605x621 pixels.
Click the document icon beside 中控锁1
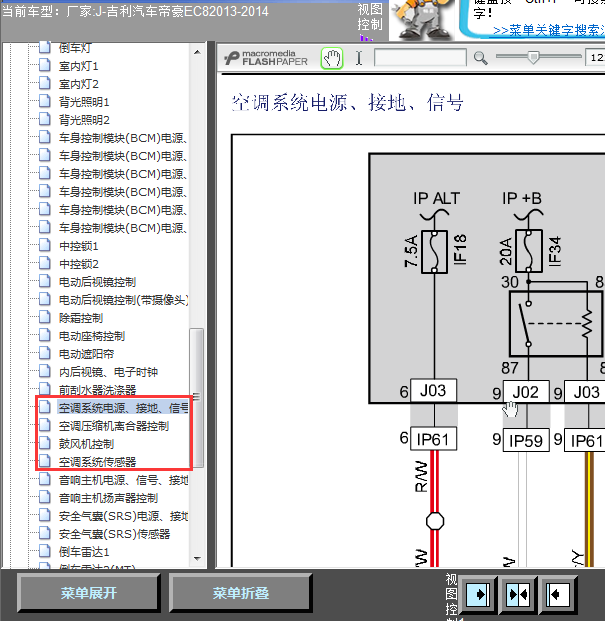pos(45,245)
